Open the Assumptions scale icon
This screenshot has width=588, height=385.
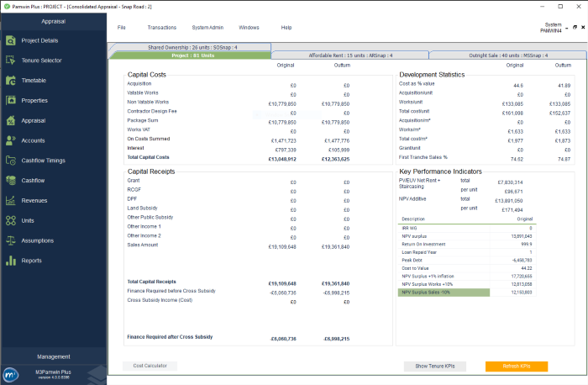click(x=11, y=240)
